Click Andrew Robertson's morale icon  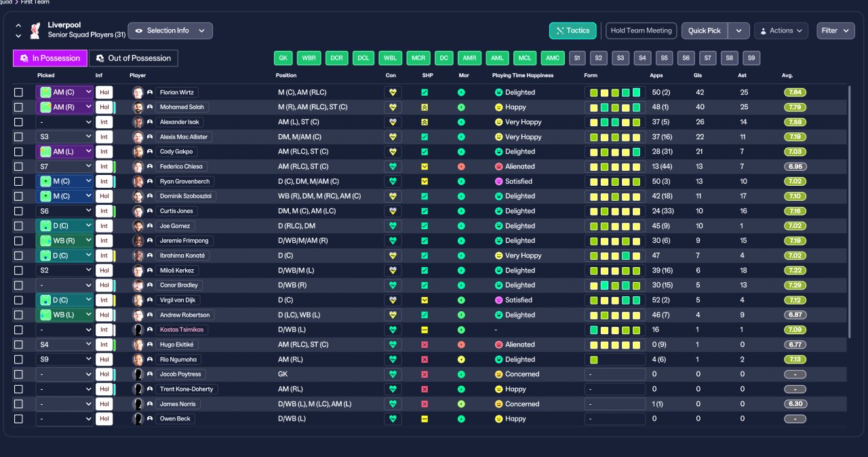[x=461, y=315]
